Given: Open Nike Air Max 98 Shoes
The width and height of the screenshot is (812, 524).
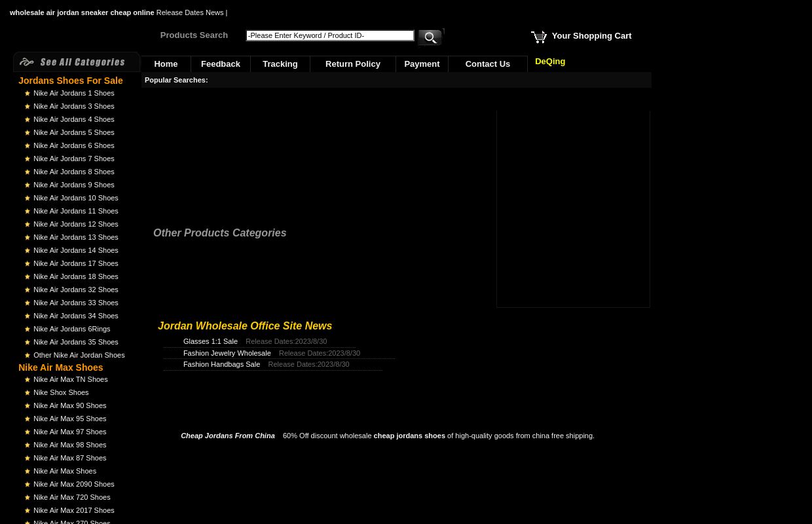Looking at the screenshot, I should (70, 445).
